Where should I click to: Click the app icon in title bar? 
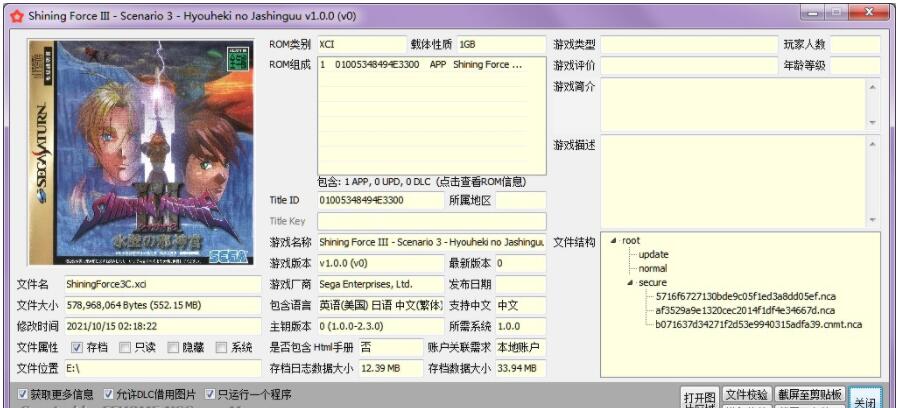tap(14, 14)
